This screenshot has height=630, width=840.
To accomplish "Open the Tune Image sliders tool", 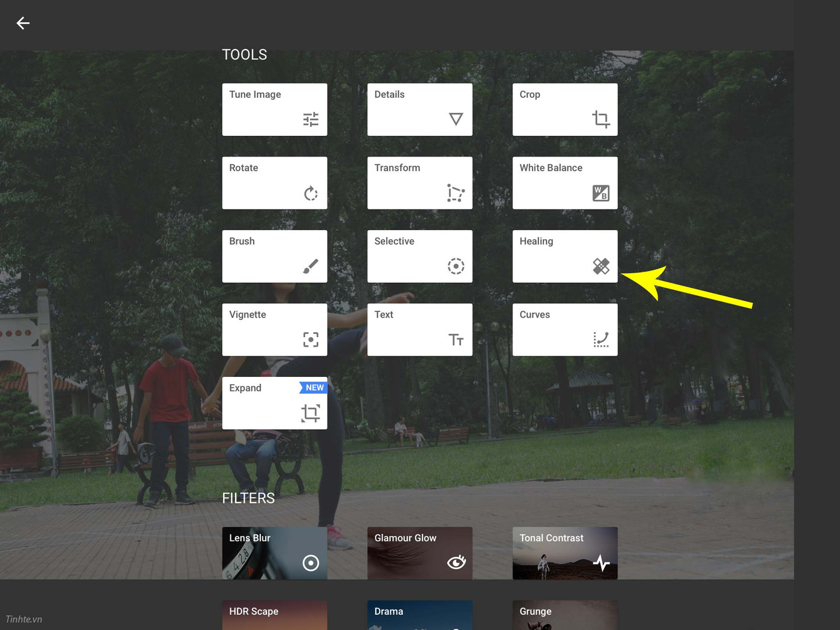I will [274, 109].
